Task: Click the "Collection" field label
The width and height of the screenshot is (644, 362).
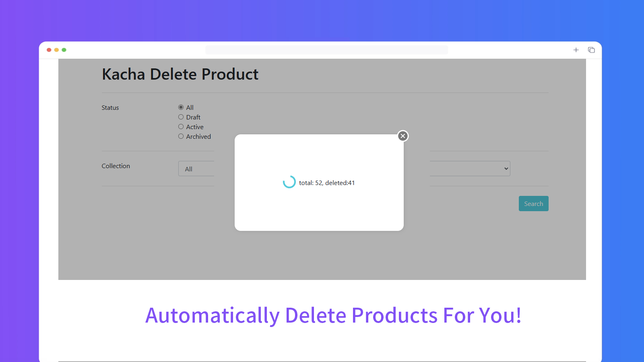Action: [116, 166]
